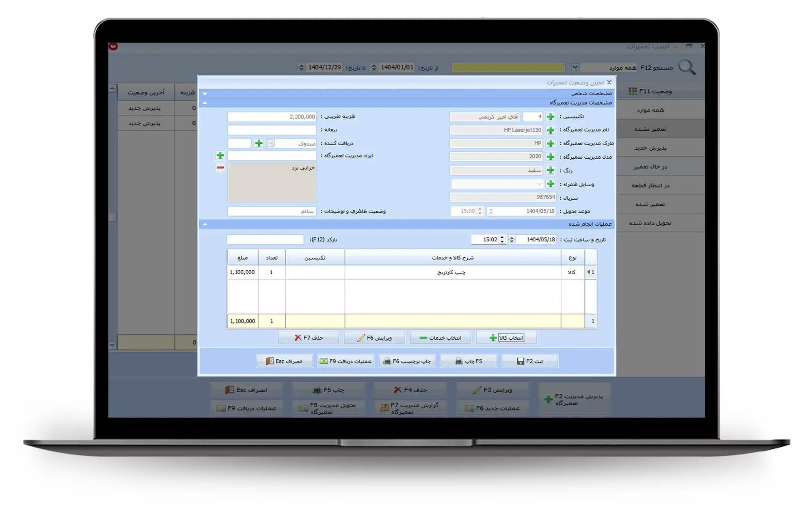Click the انتخاب خدمات button
Viewport: 812px width, 506px height.
(441, 338)
